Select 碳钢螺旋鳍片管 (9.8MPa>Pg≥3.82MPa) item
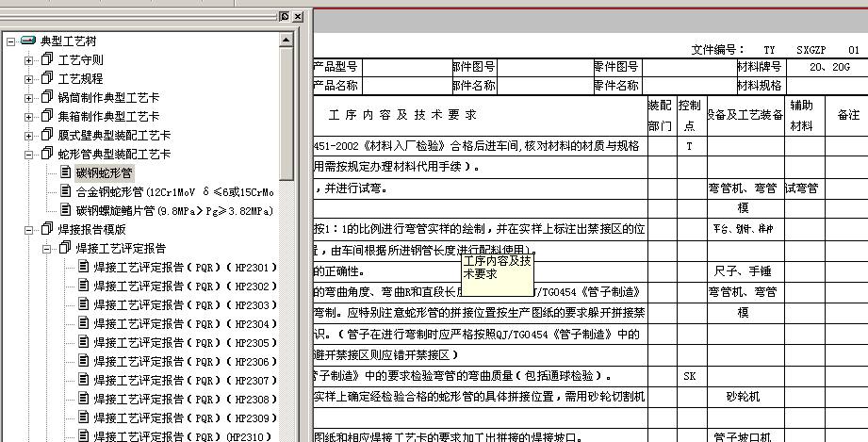Screen dimensions: 868x442 pos(175,211)
